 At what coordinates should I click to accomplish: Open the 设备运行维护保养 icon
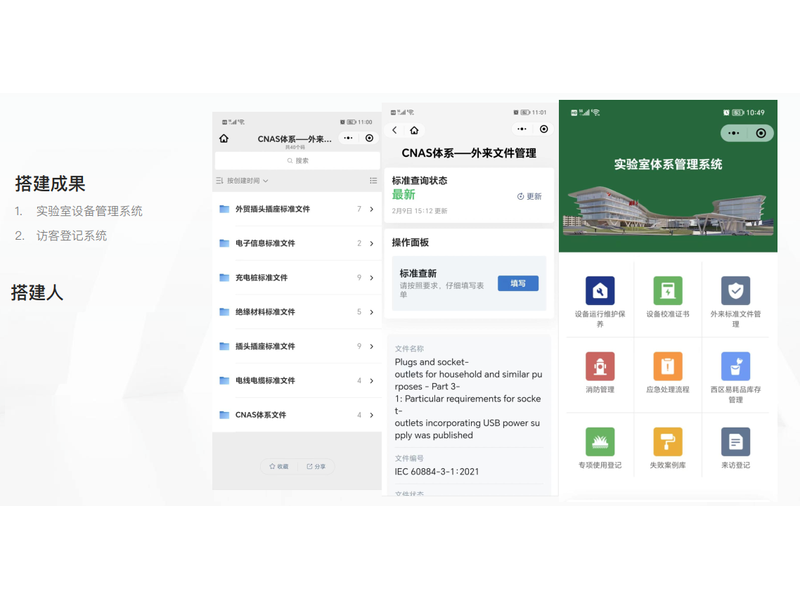[600, 291]
